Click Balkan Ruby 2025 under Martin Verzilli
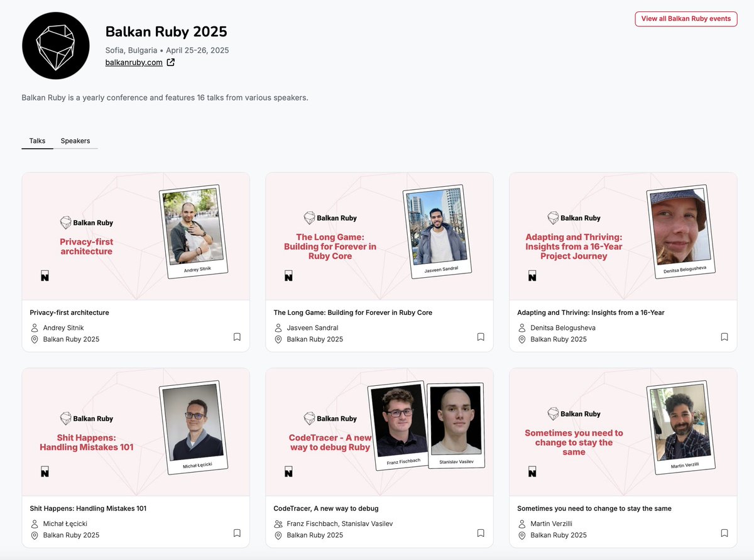This screenshot has height=560, width=754. coord(559,535)
